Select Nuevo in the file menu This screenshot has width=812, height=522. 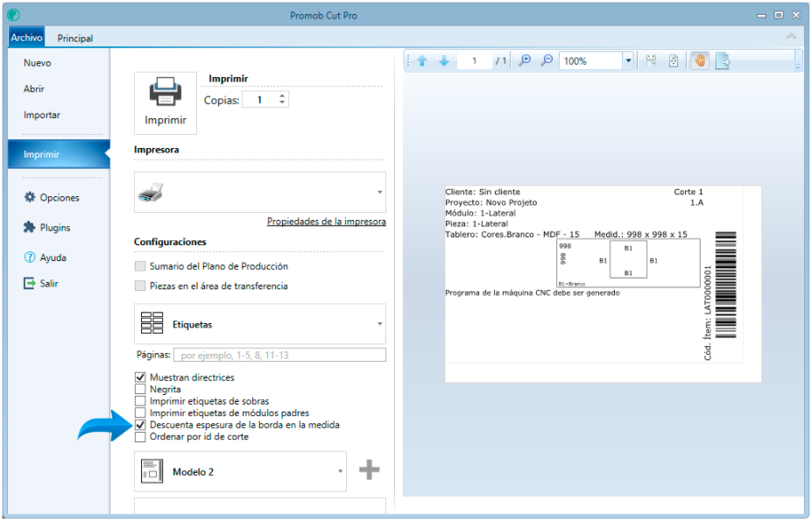click(38, 63)
